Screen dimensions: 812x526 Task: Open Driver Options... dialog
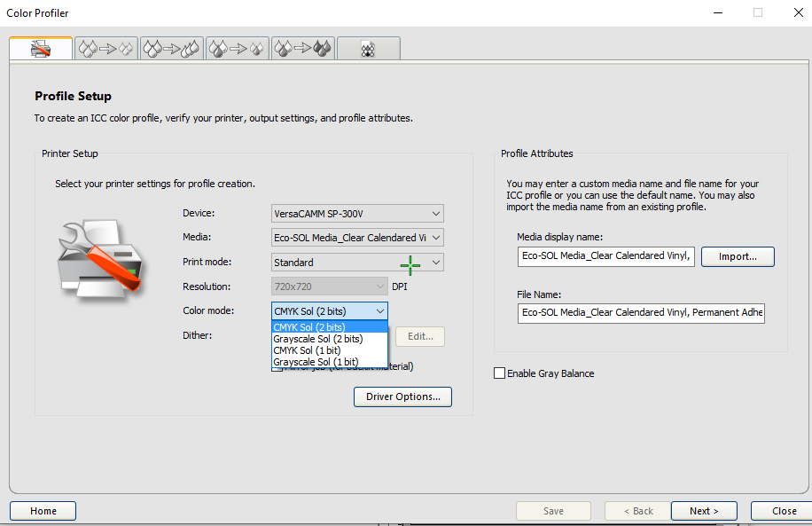pyautogui.click(x=402, y=396)
